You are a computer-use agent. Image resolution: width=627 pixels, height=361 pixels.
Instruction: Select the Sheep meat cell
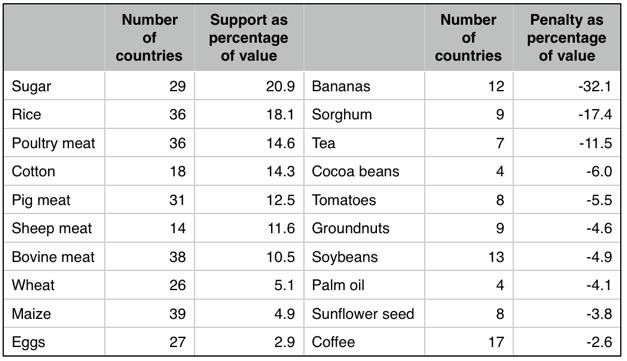52,228
